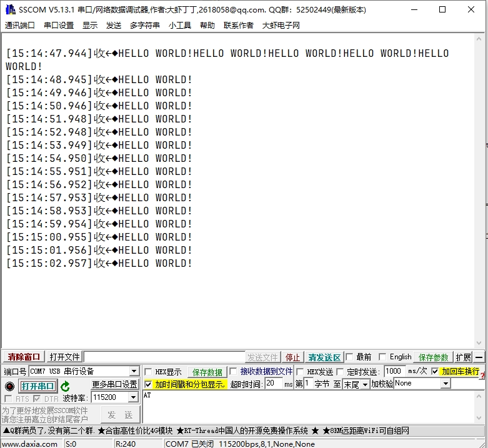Click the receive window scrollbar up arrow

(x=479, y=39)
